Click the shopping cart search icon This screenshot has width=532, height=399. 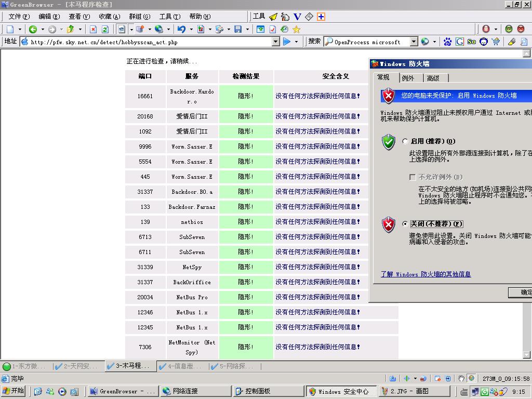click(x=496, y=42)
